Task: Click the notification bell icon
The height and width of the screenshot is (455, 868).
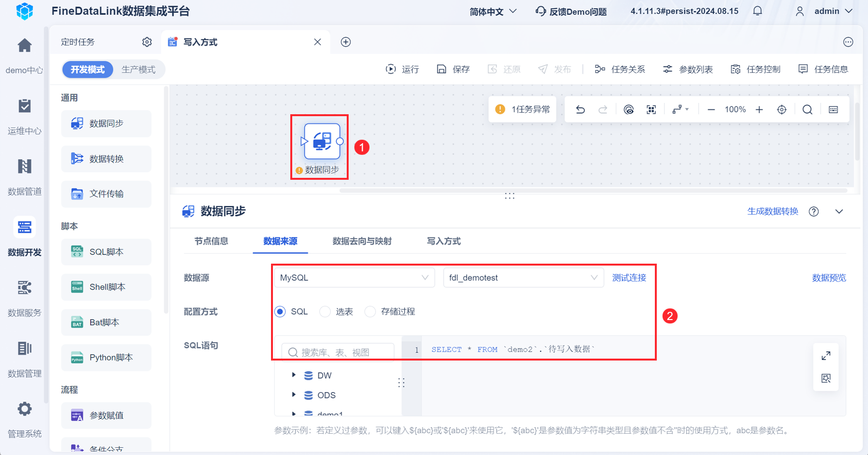Action: click(758, 11)
